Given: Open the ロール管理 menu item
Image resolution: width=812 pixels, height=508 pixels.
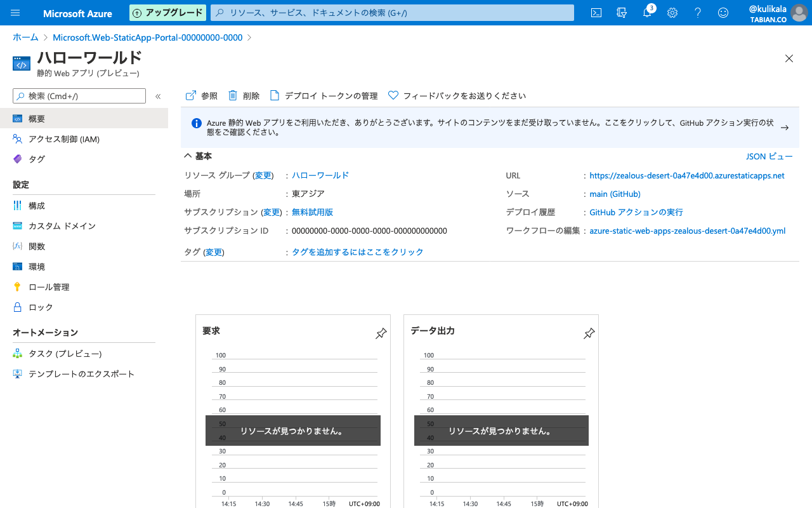Looking at the screenshot, I should click(x=84, y=287).
